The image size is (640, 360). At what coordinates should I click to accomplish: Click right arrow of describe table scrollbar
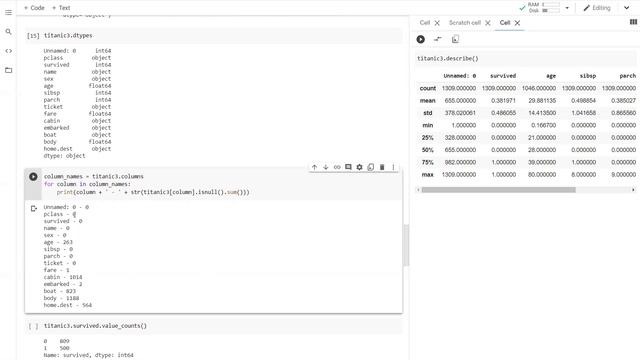[633, 190]
